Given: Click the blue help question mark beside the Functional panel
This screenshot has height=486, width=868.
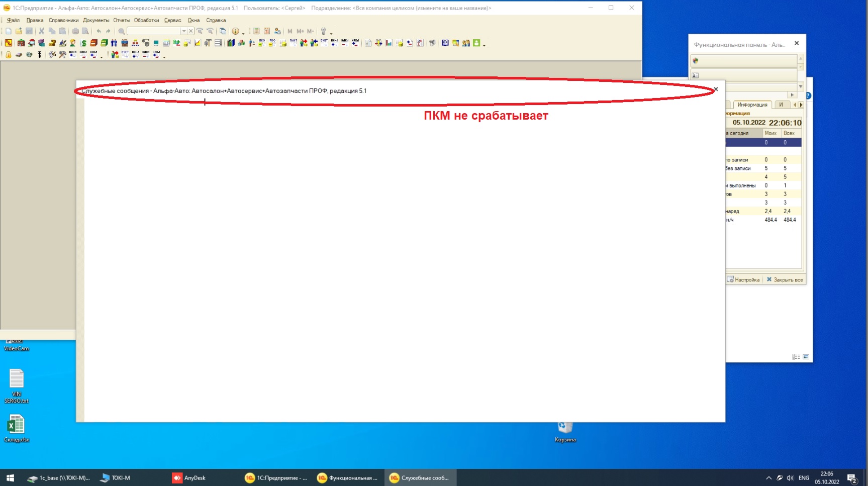Looking at the screenshot, I should tap(808, 95).
